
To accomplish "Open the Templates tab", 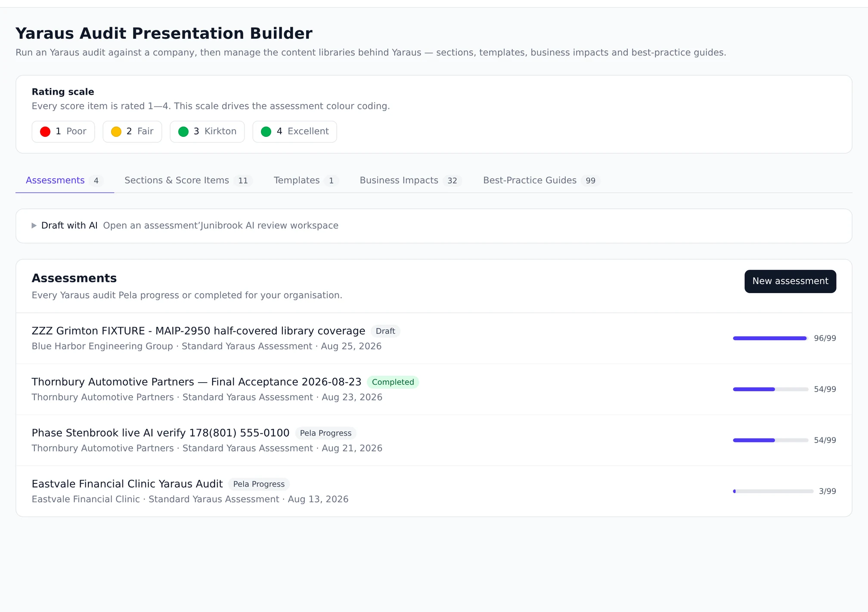I will click(x=306, y=180).
